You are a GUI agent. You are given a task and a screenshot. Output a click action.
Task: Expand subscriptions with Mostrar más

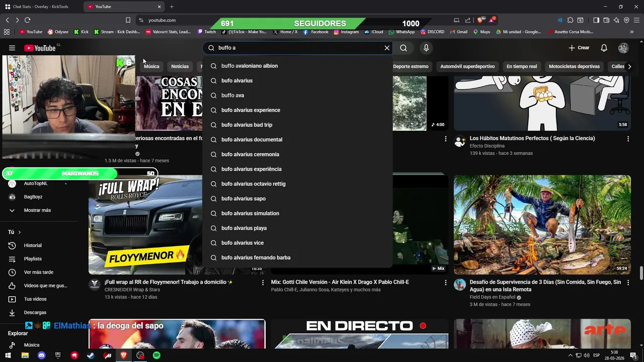click(38, 210)
